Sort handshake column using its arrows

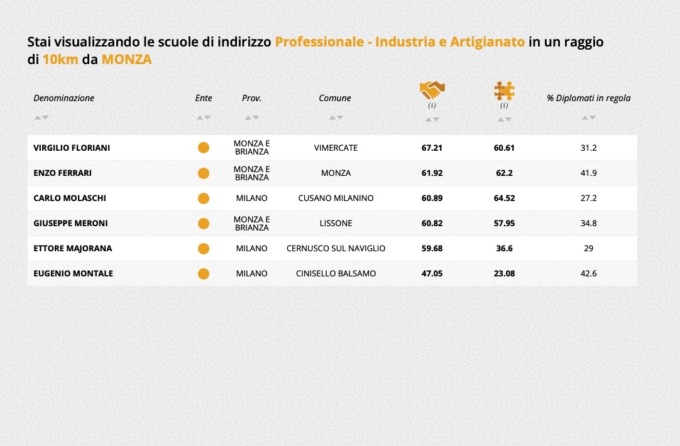[432, 119]
